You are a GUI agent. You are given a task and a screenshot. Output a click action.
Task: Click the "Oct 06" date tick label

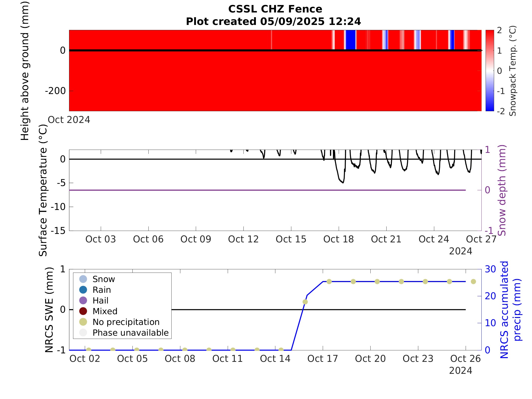point(148,239)
